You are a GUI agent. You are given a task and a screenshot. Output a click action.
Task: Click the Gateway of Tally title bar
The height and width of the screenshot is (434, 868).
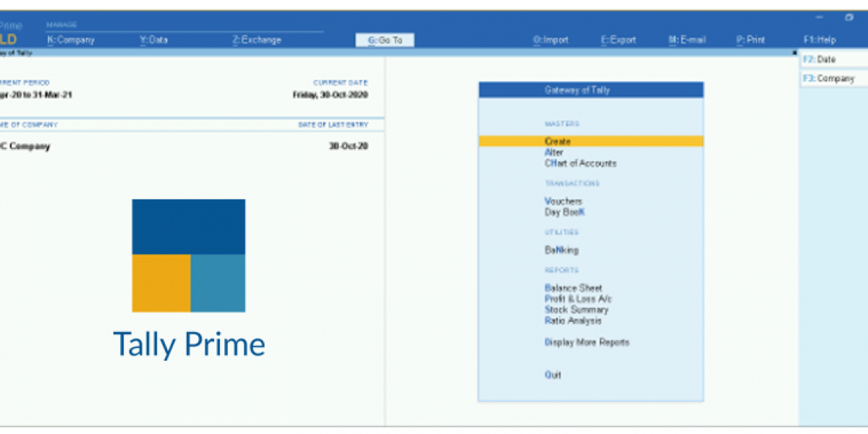pyautogui.click(x=591, y=90)
